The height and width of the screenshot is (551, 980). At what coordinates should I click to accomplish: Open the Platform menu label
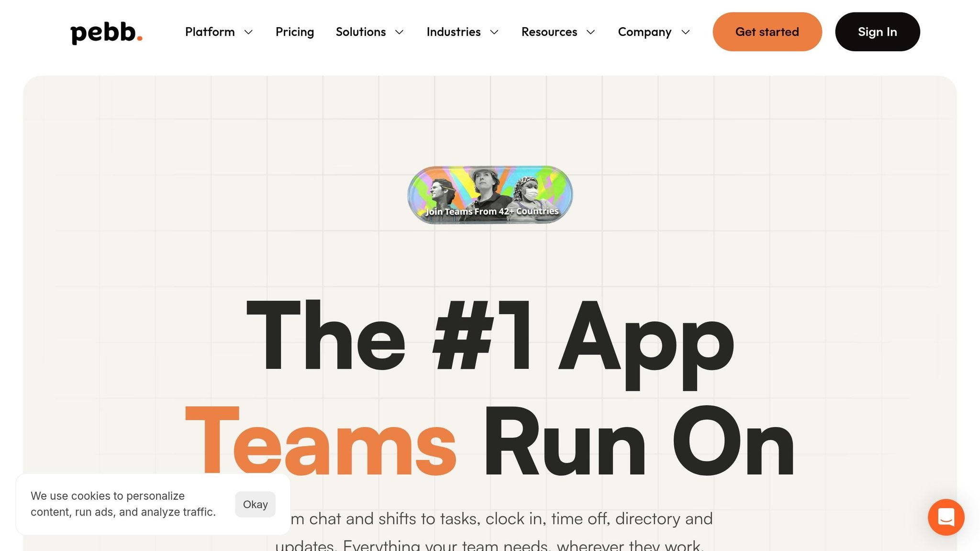[210, 32]
